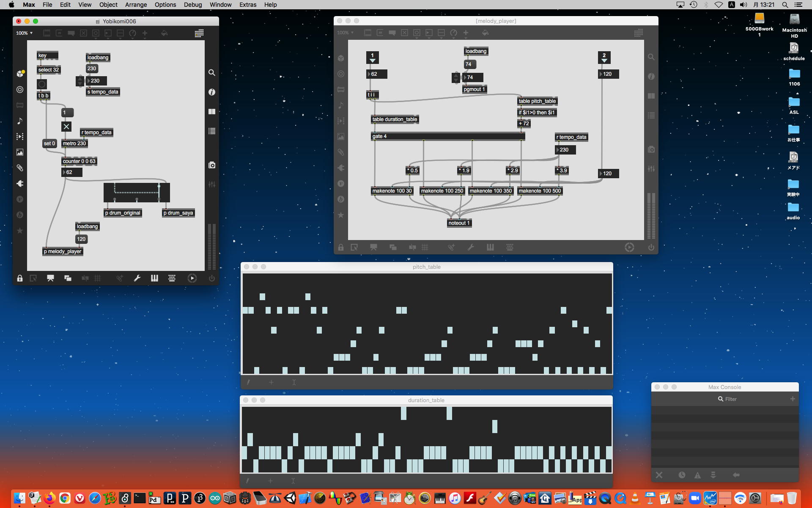The width and height of the screenshot is (812, 508).
Task: Click the bang button below select 32
Action: coord(42,84)
